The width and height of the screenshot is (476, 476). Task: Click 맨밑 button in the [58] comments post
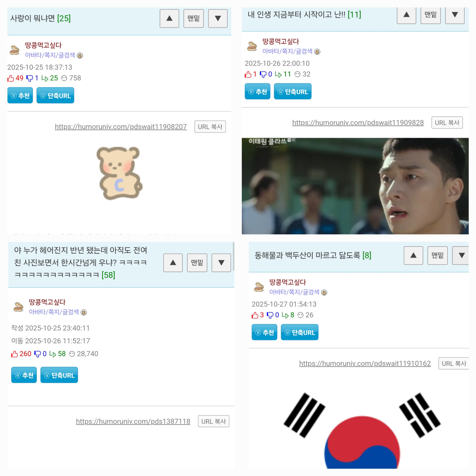point(197,263)
